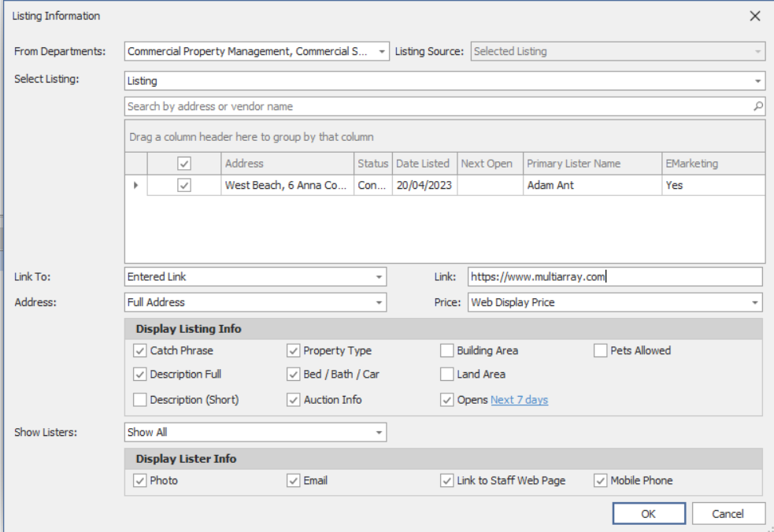Enable the Description (Short) checkbox
The image size is (774, 532).
139,399
